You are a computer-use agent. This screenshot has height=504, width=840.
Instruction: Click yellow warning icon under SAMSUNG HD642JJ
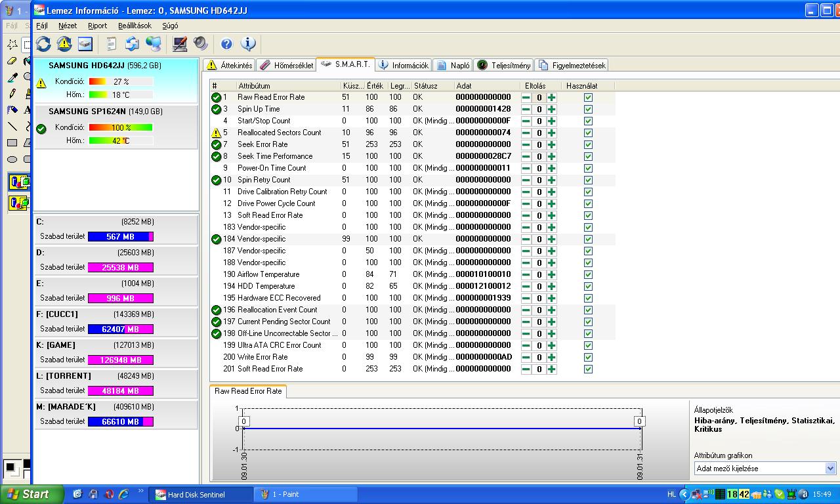pos(41,83)
